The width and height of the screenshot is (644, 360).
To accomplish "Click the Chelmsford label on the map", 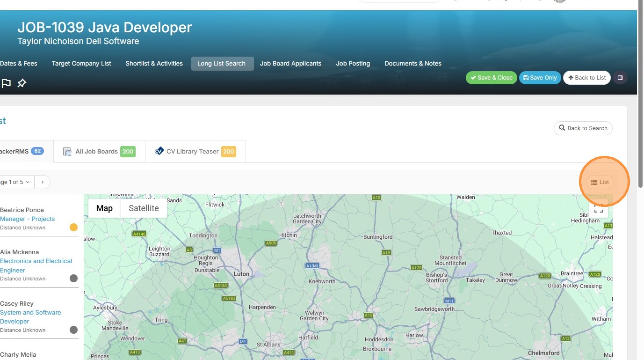I will 543,353.
